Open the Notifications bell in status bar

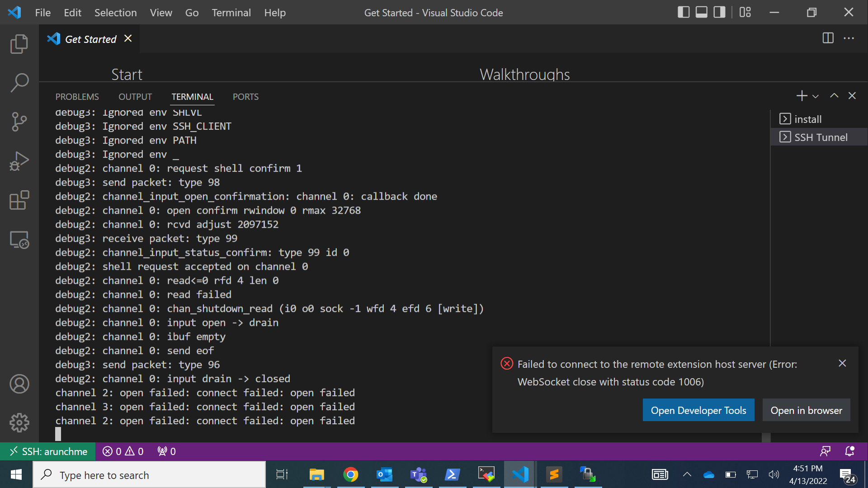(849, 451)
